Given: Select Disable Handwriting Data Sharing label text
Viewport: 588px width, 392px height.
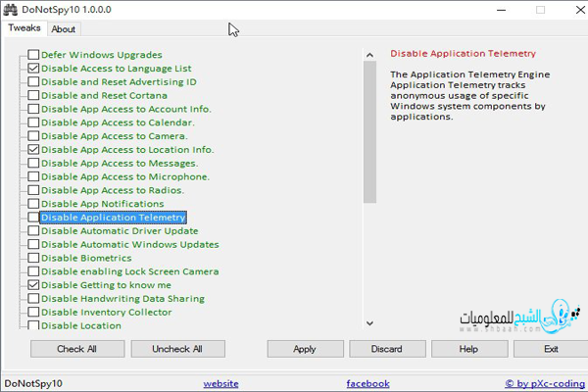Looking at the screenshot, I should click(x=123, y=299).
